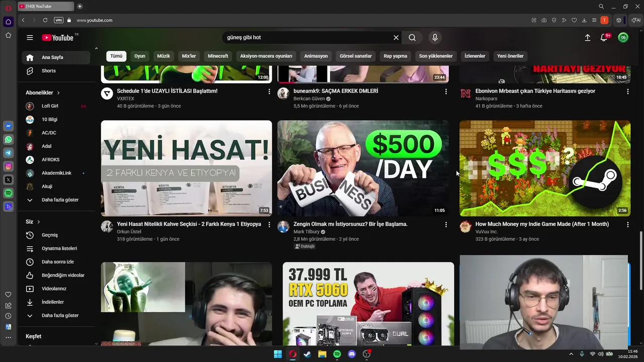Open the create upload arrow icon

[587, 38]
